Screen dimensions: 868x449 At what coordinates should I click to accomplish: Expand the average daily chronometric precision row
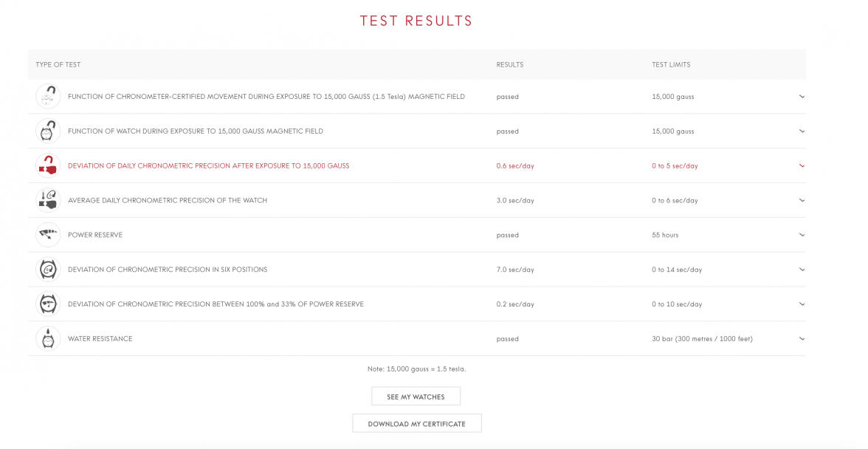click(802, 200)
